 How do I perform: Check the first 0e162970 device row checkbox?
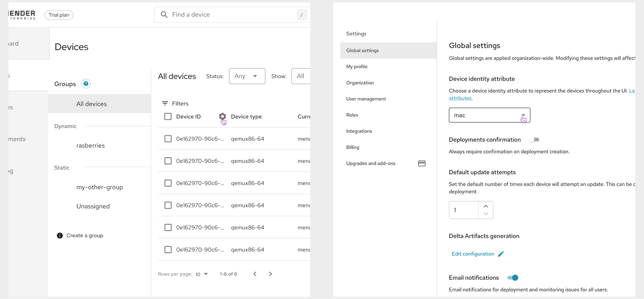tap(168, 139)
